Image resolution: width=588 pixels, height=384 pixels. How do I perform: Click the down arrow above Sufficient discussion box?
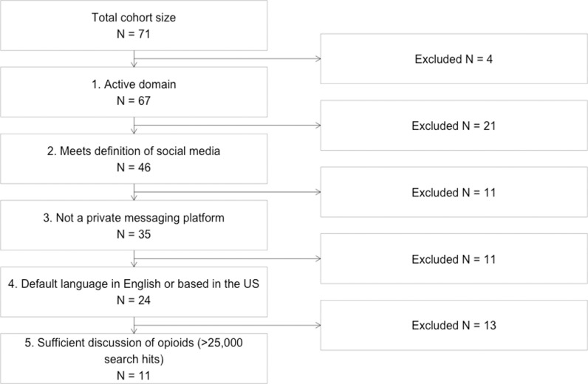[x=134, y=325]
